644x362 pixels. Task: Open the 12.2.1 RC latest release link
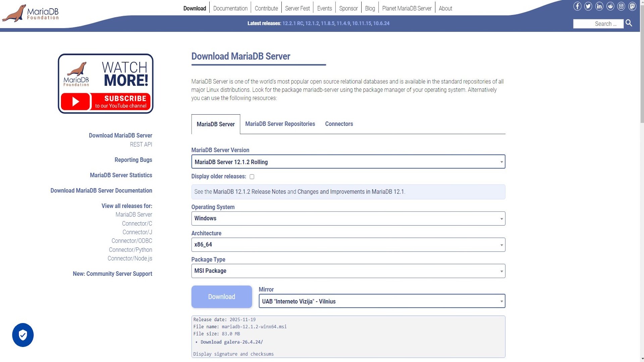coord(293,23)
